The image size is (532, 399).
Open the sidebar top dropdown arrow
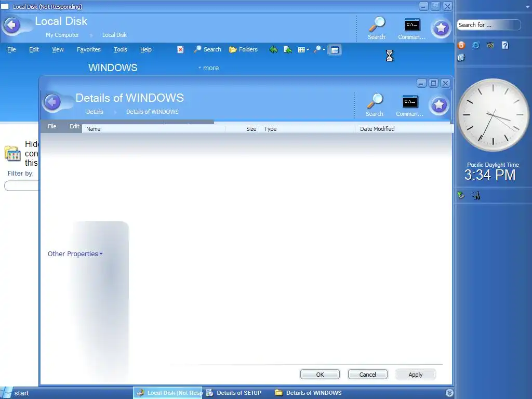[x=527, y=6]
